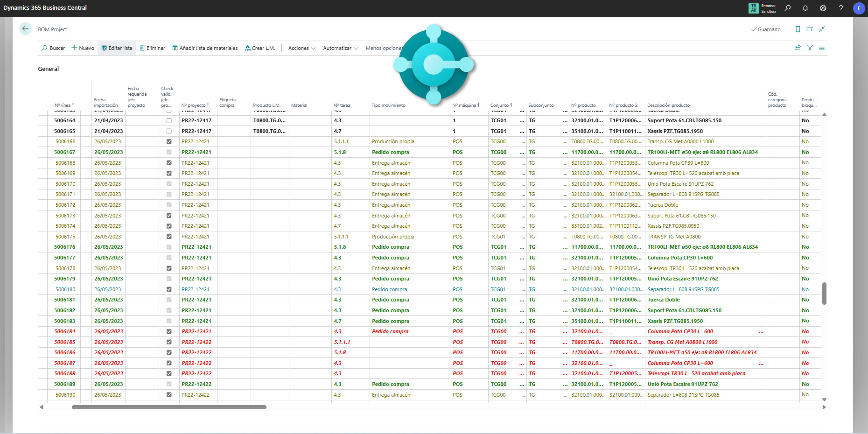Click Producción propia on row 5006175

(393, 237)
